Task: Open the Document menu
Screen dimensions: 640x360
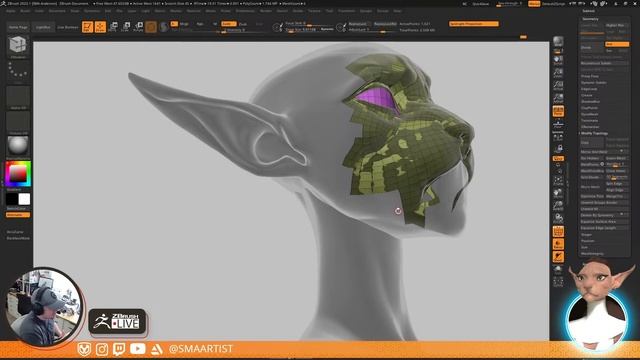Action: pos(57,11)
